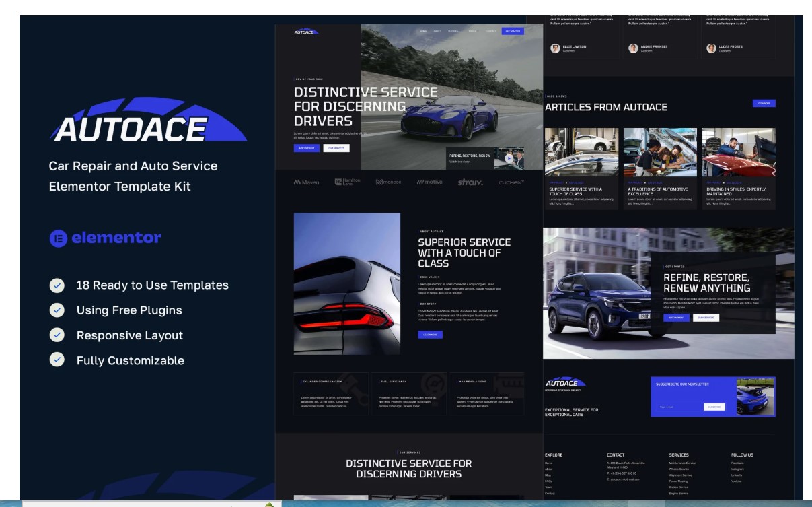Click the Appointment button over the blue SUV
This screenshot has width=812, height=507.
[676, 318]
